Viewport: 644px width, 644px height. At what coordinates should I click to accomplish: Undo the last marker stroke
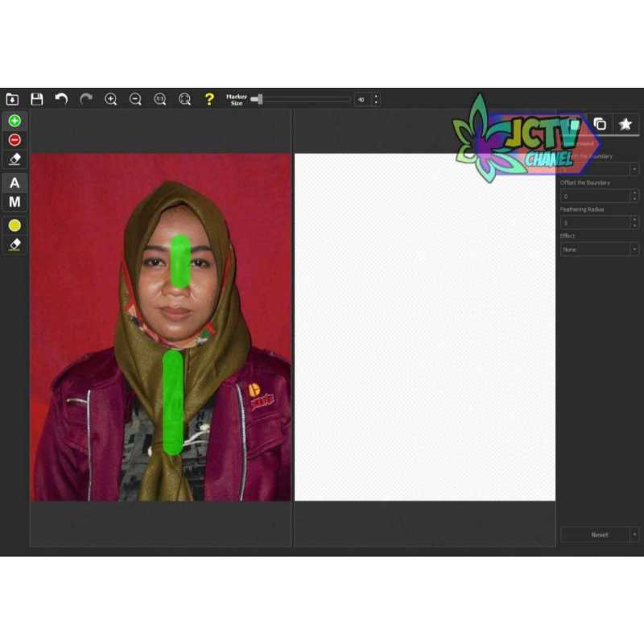61,99
